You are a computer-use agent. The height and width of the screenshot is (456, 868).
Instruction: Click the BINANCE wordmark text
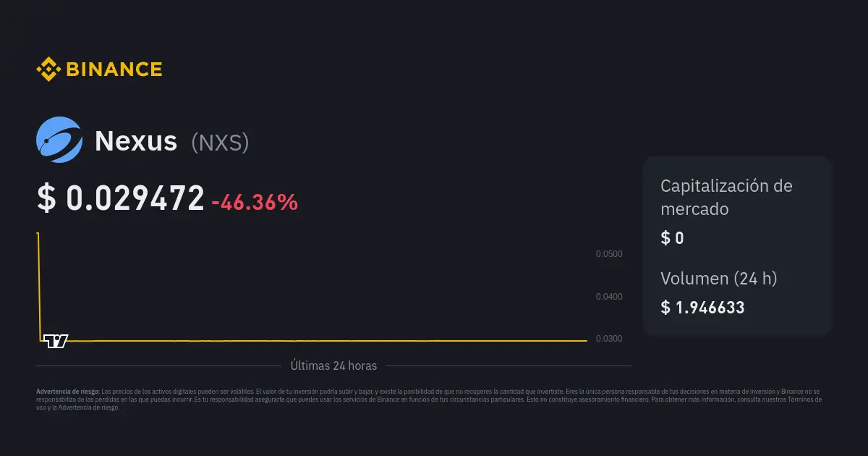tap(114, 69)
